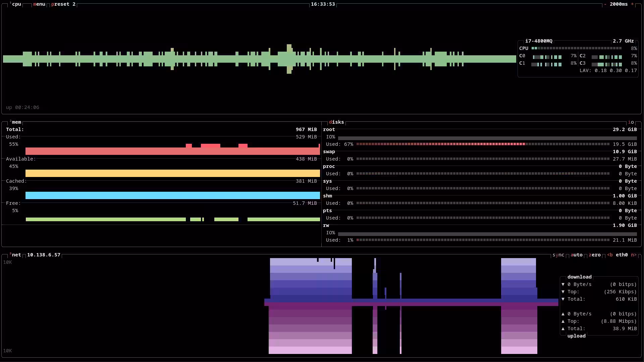Click the sys disk name

(x=327, y=181)
